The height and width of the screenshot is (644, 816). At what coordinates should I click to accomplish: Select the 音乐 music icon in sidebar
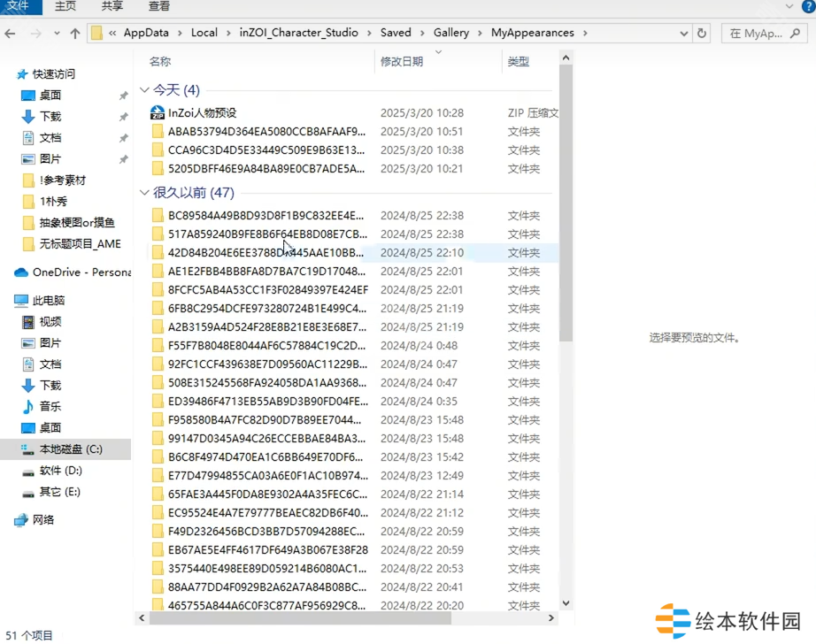coord(28,407)
